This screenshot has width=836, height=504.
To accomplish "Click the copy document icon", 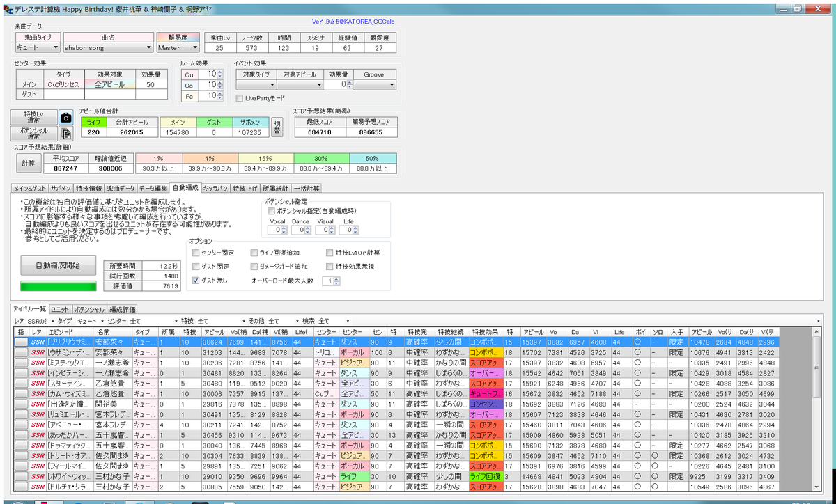I will 66,134.
